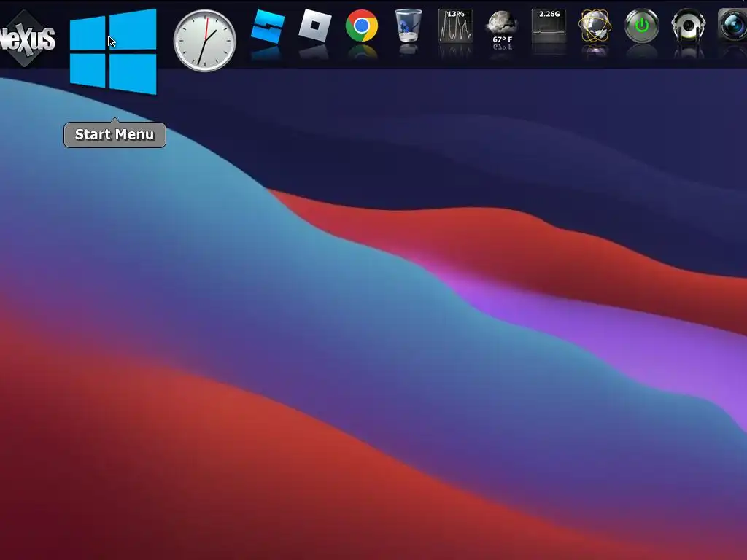Image resolution: width=747 pixels, height=560 pixels.
Task: Click the globe network icon
Action: click(595, 26)
